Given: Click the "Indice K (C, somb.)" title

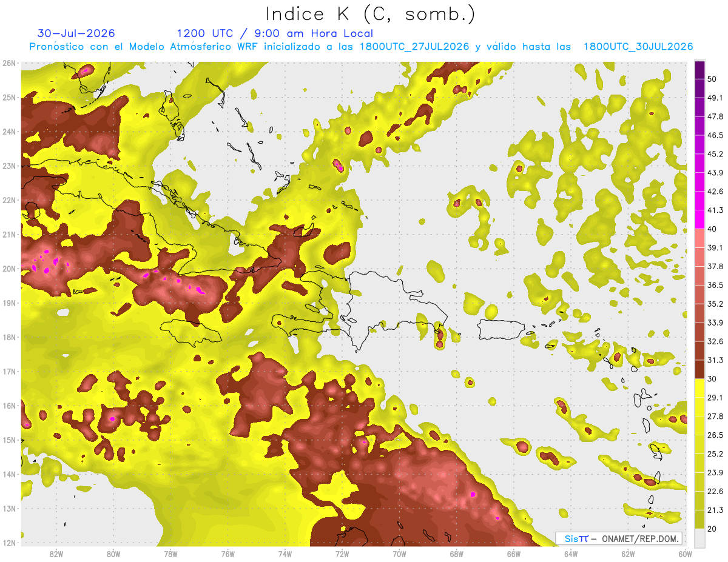Looking at the screenshot, I should 371,14.
